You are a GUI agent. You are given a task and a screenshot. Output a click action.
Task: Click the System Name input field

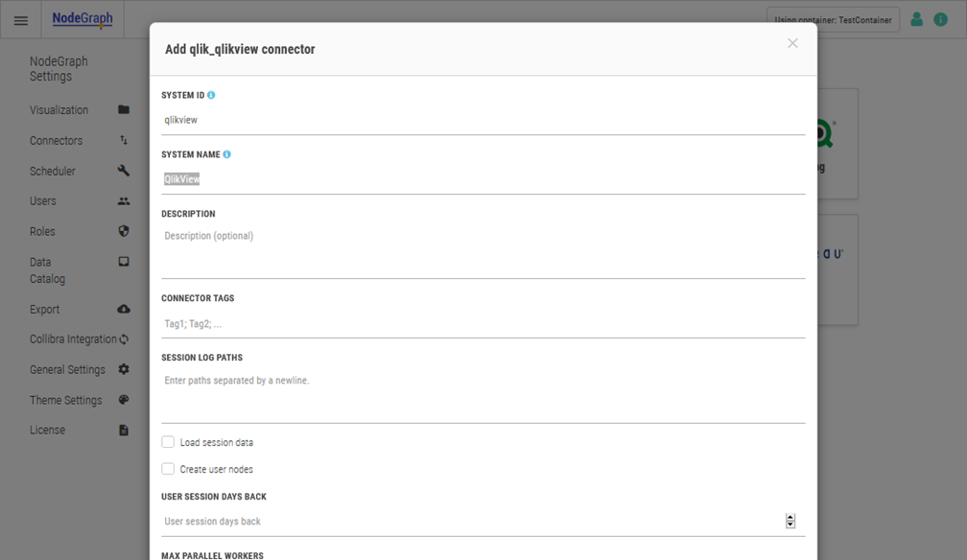483,179
